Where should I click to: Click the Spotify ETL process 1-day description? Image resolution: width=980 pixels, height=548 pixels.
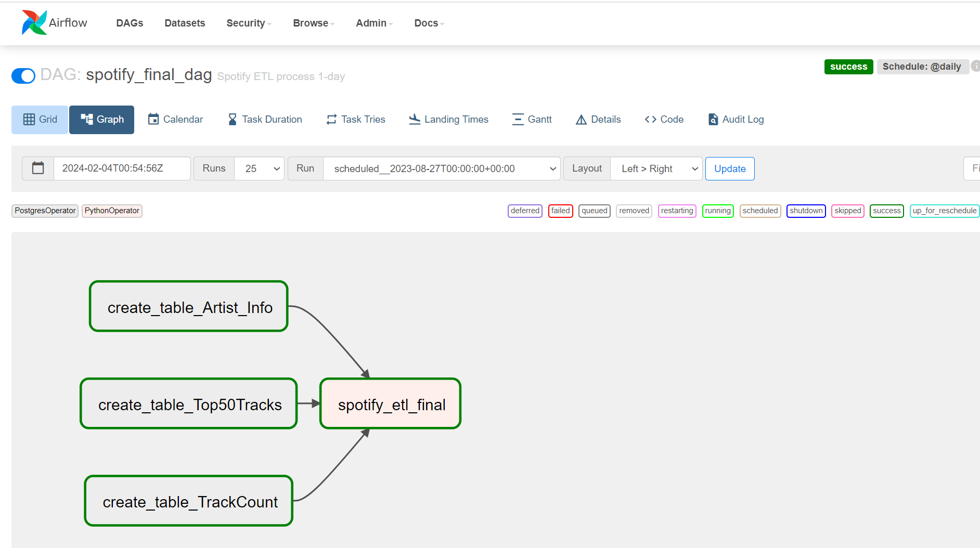click(x=281, y=76)
